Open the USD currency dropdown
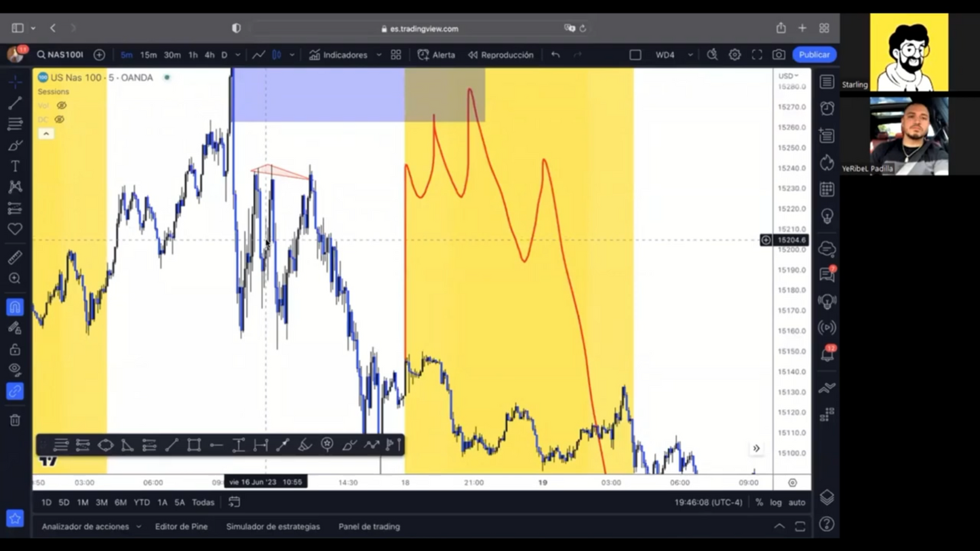The image size is (980, 551). tap(788, 76)
